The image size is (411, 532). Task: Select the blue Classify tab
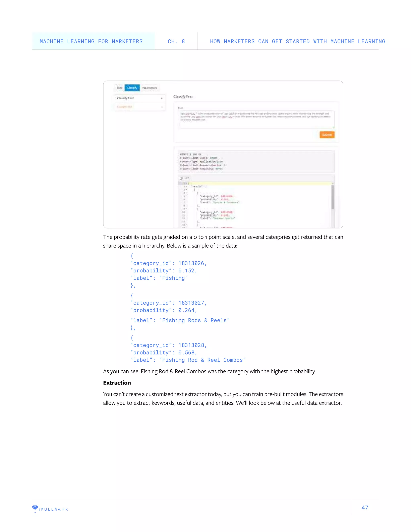tap(132, 88)
